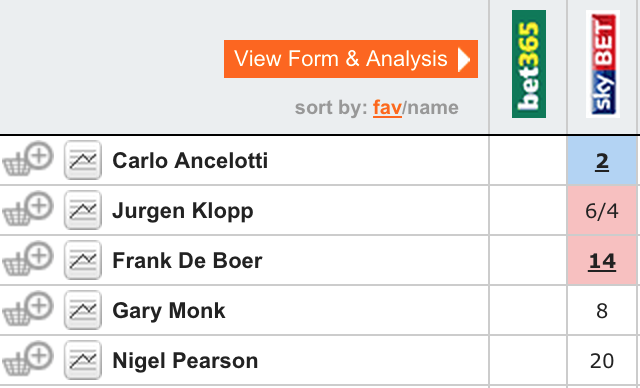Viewport: 640px width, 388px height.
Task: Sort the list by name
Action: click(x=433, y=108)
